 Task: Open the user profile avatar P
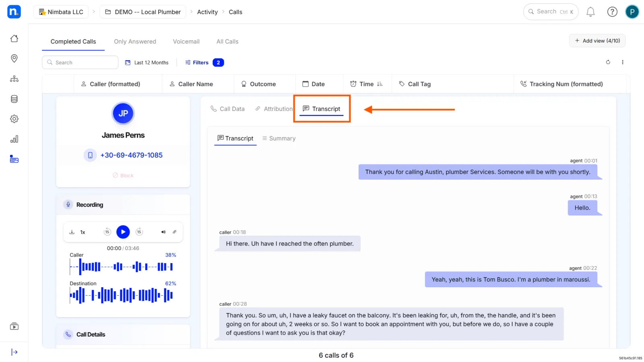click(632, 12)
